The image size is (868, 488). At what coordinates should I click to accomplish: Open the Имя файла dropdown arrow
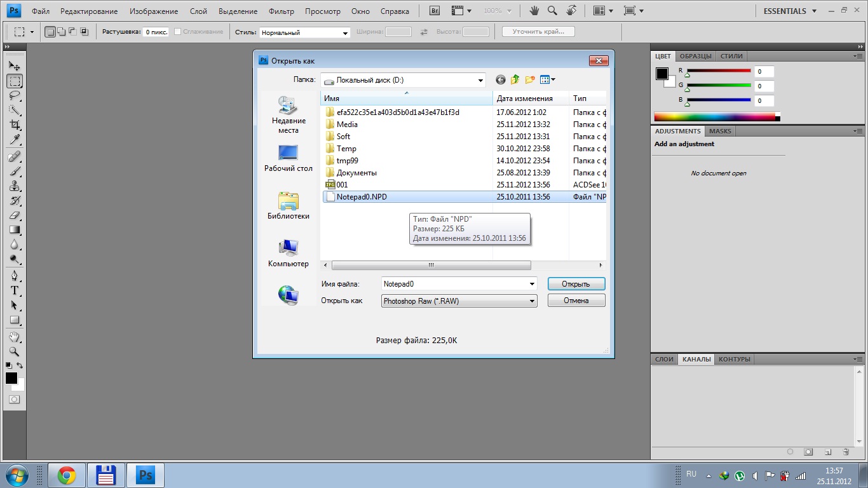coord(532,284)
